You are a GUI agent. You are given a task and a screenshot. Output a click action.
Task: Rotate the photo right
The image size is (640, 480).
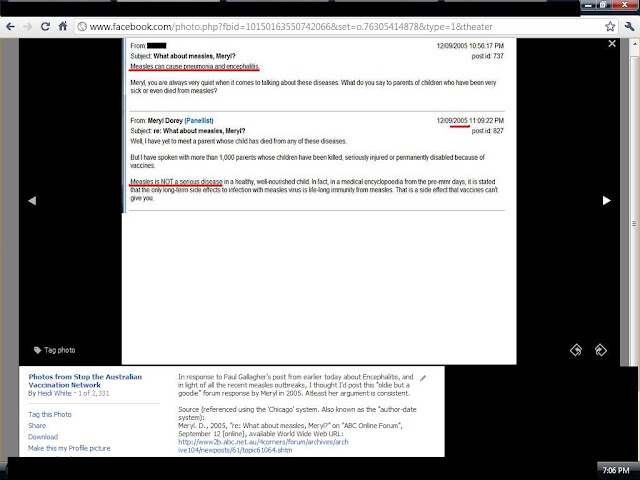click(600, 350)
